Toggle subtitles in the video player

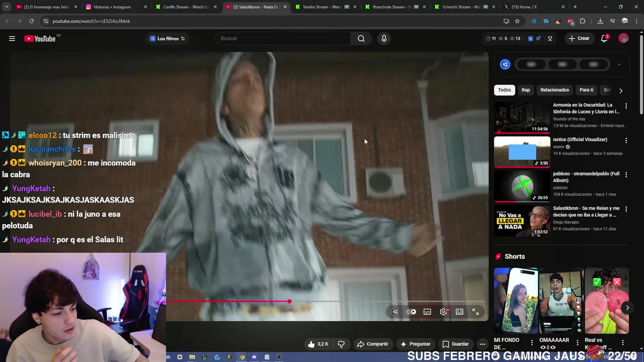tap(427, 312)
